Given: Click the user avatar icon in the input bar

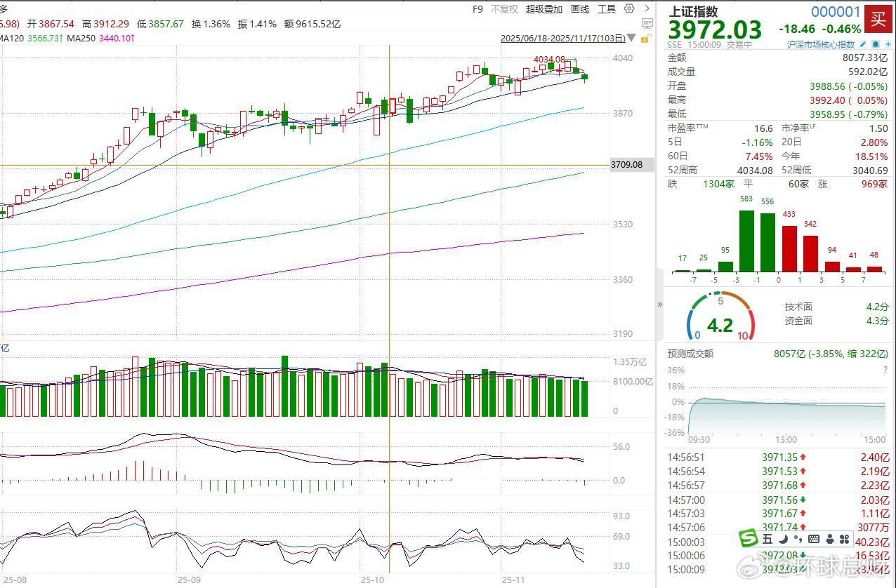Looking at the screenshot, I should pyautogui.click(x=830, y=539).
